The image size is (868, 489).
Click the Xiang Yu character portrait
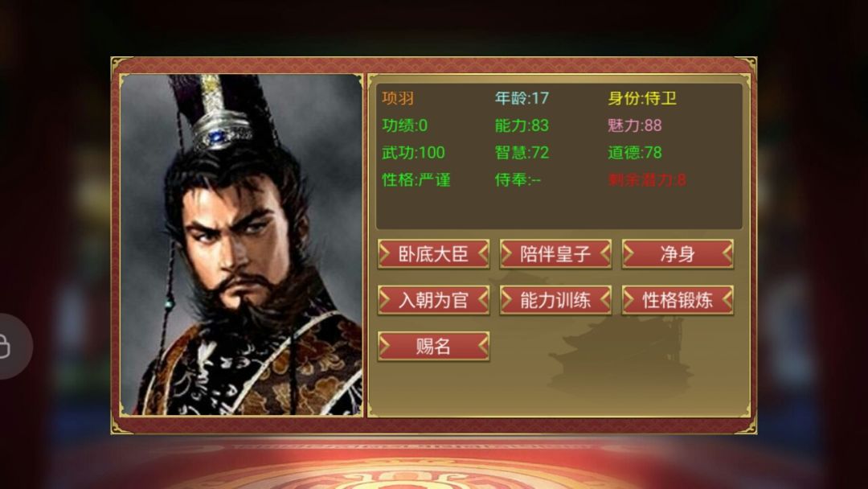241,244
